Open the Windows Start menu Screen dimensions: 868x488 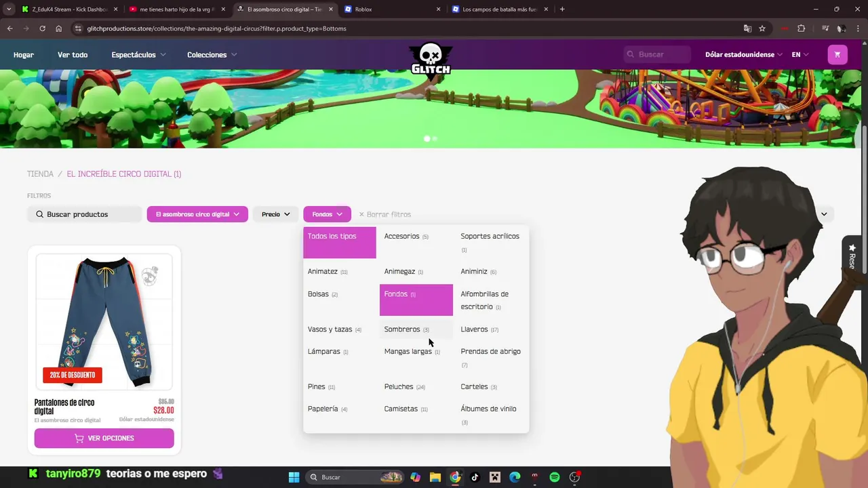coord(294,477)
